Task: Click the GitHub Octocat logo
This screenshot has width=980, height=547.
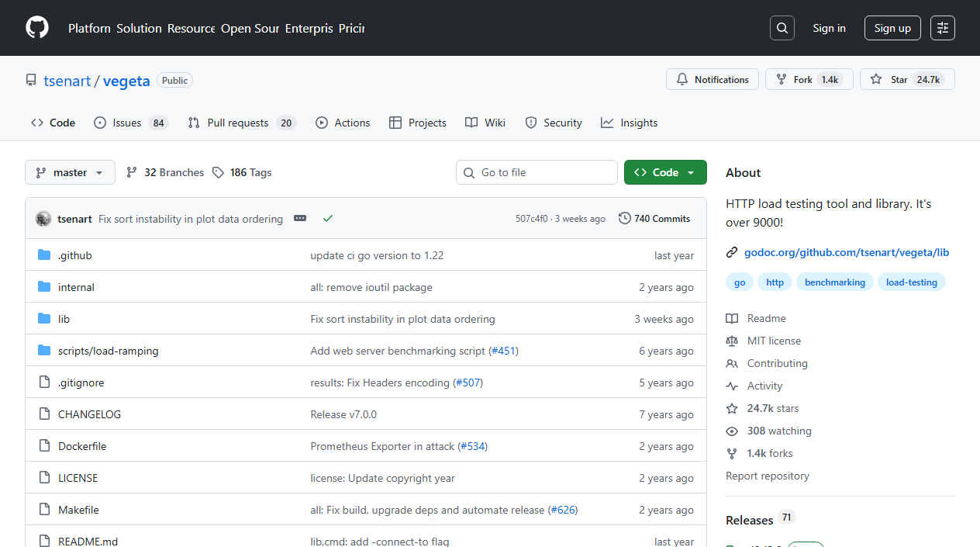Action: [x=37, y=28]
